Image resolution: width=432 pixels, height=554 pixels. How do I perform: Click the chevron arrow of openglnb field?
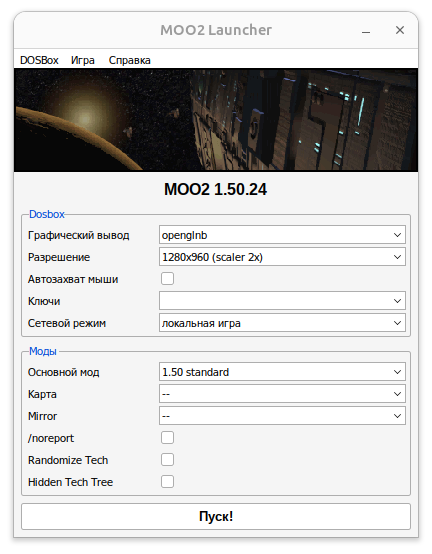tap(397, 235)
